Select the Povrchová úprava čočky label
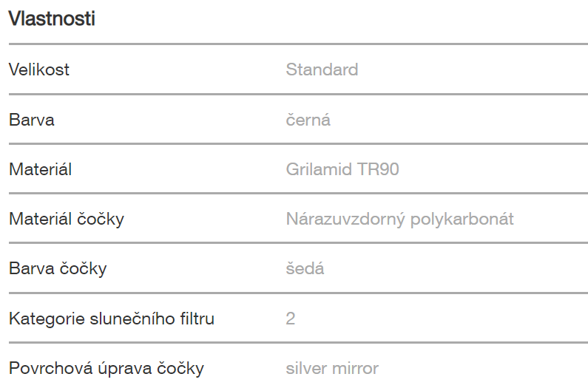The image size is (588, 388). tap(106, 369)
